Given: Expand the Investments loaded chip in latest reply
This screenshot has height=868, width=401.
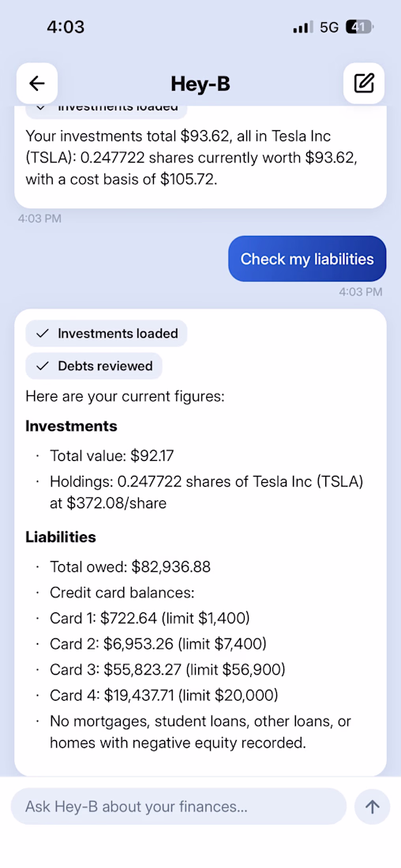Looking at the screenshot, I should 107,333.
